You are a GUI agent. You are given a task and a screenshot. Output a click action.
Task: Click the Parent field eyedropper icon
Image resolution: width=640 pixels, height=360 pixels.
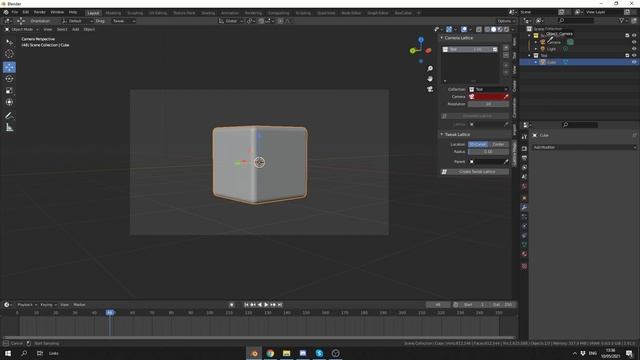pos(506,162)
